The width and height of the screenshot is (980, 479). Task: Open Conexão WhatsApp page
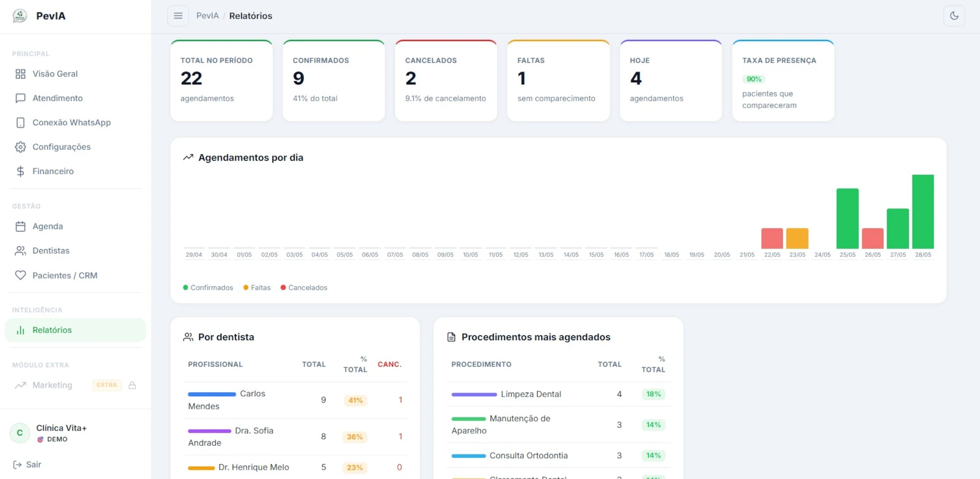click(75, 123)
